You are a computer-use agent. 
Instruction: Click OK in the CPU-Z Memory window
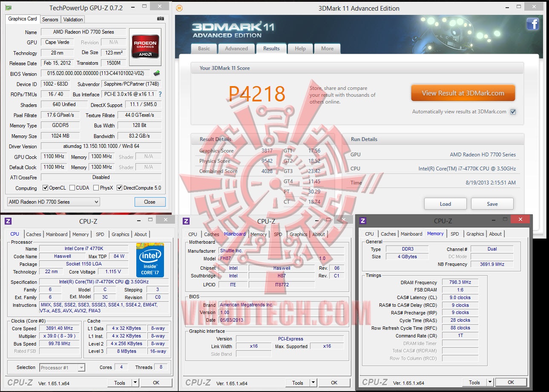pos(511,382)
